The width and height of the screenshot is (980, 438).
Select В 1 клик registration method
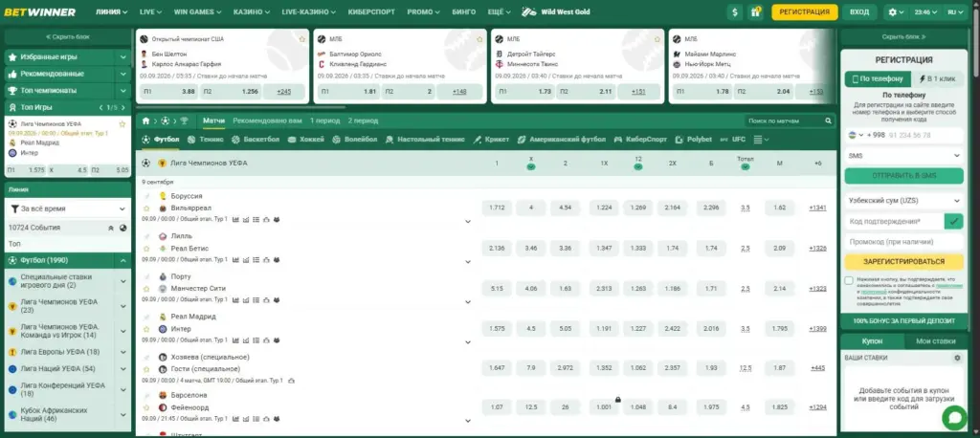(x=937, y=79)
